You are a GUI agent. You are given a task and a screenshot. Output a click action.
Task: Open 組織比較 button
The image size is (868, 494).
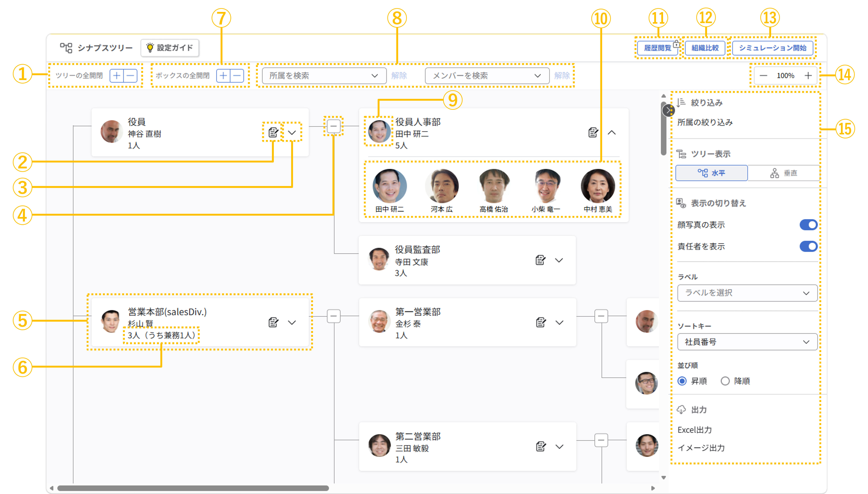[x=705, y=48]
